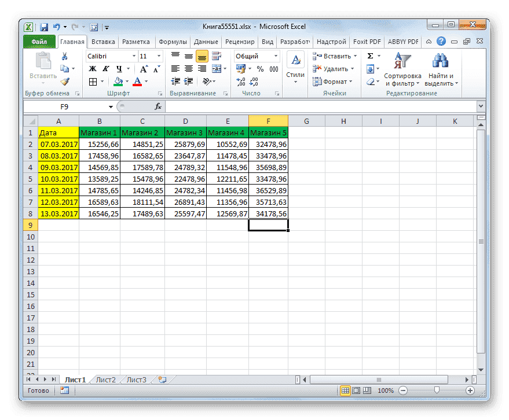The height and width of the screenshot is (420, 509).
Task: Open the font name dropdown
Action: click(x=134, y=56)
